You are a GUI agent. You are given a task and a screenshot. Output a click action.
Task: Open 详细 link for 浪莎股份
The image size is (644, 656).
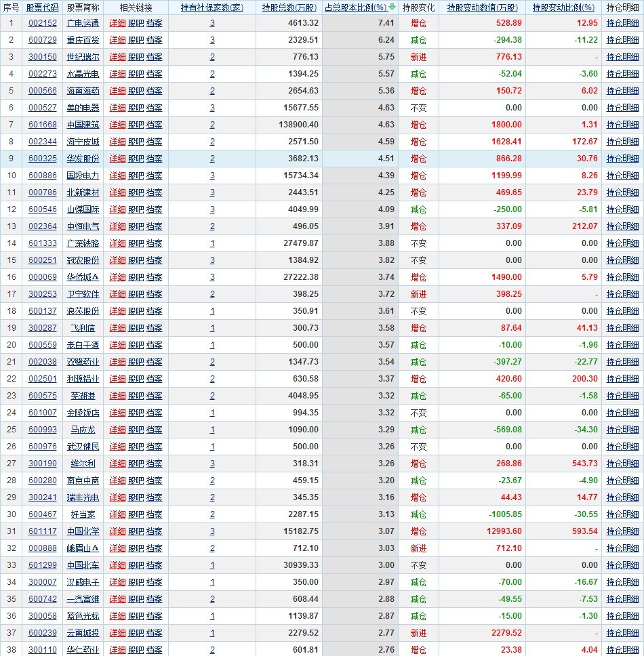point(117,311)
